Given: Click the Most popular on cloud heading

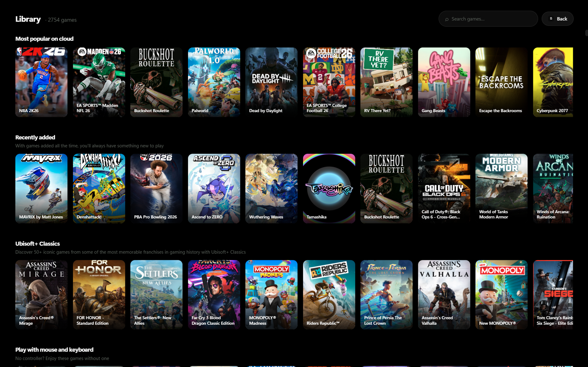Looking at the screenshot, I should coord(44,39).
